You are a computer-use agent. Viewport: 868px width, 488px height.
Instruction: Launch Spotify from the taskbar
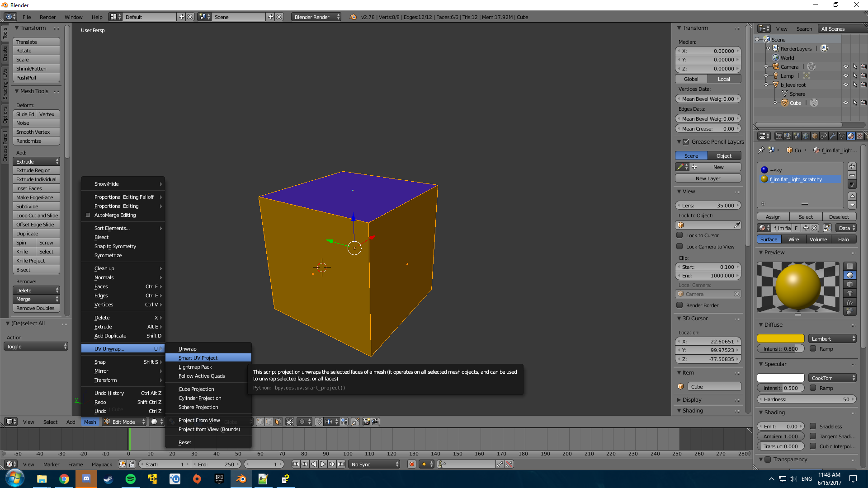point(131,479)
